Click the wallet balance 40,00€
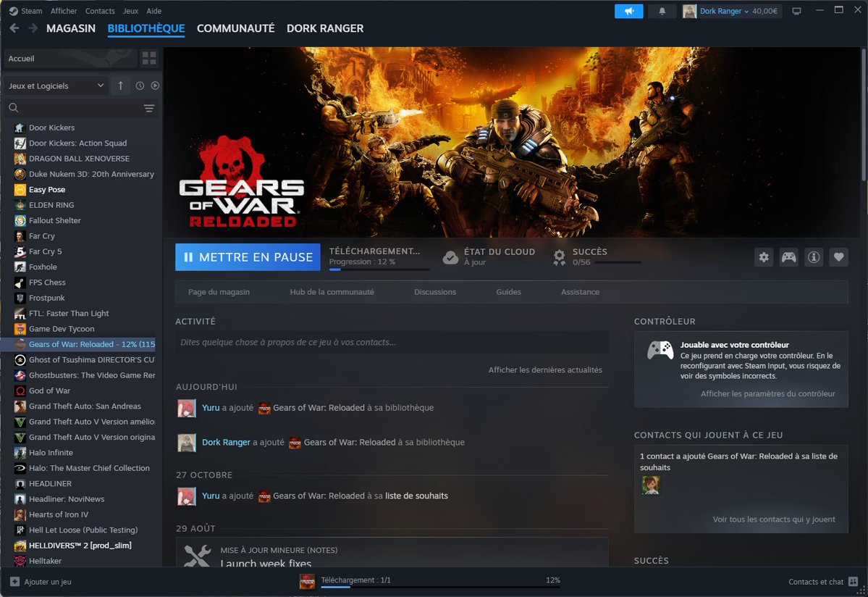The height and width of the screenshot is (597, 868). (x=764, y=11)
